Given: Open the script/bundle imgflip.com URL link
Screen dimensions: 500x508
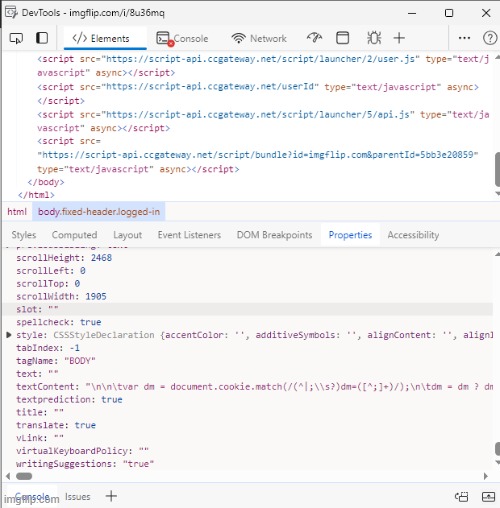Looking at the screenshot, I should point(258,155).
